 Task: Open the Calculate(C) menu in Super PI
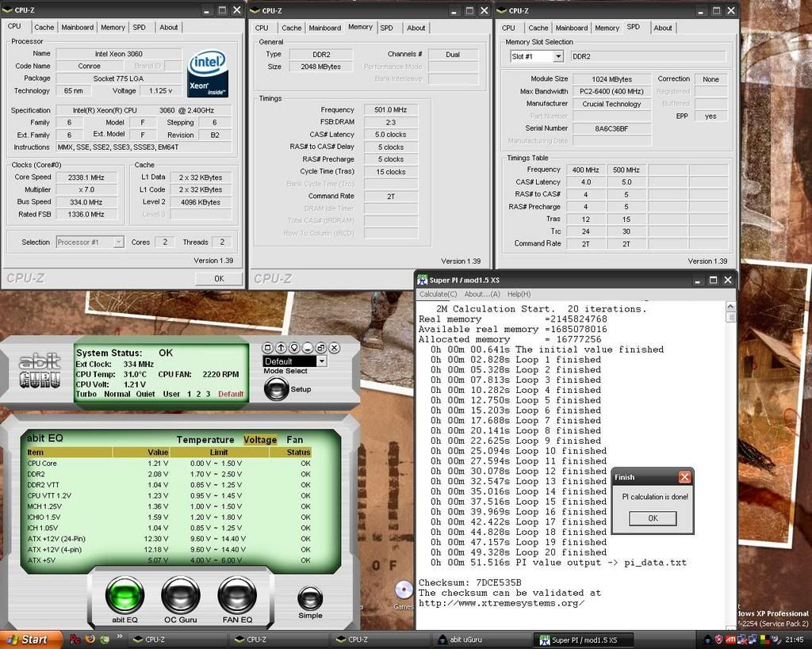pos(438,294)
